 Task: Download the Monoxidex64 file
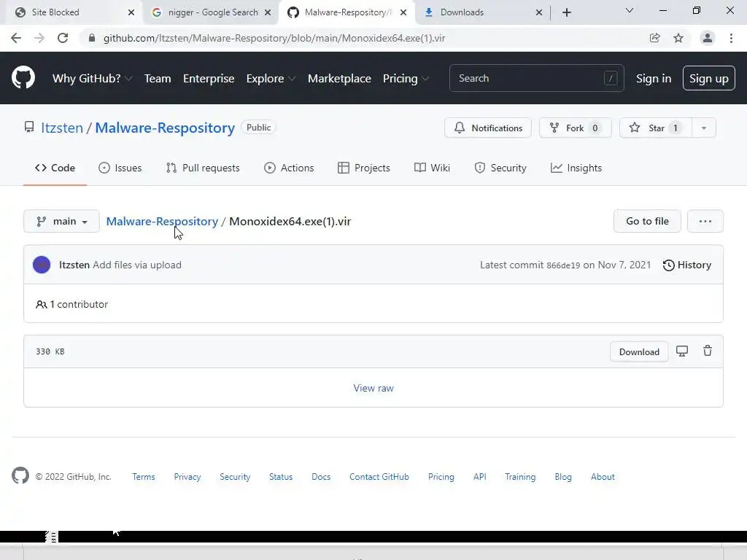click(x=639, y=352)
